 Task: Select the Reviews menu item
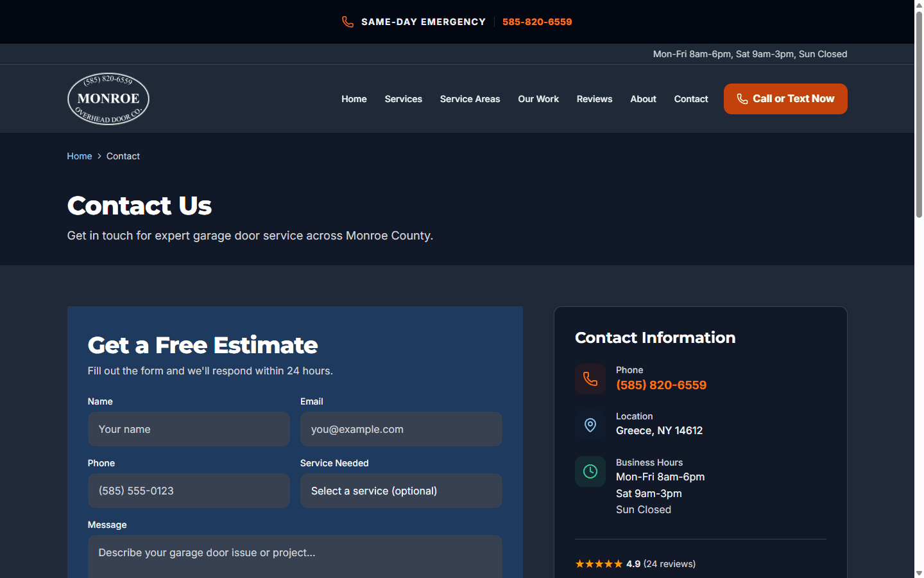click(594, 99)
